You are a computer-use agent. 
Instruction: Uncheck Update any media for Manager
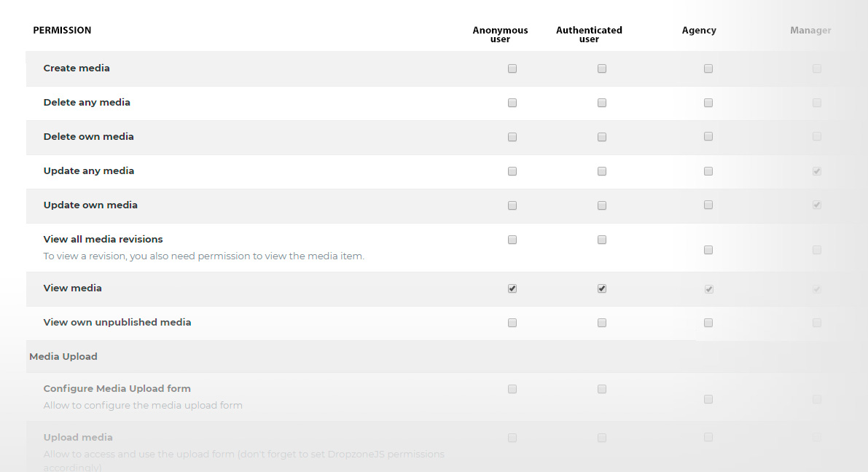(x=816, y=171)
